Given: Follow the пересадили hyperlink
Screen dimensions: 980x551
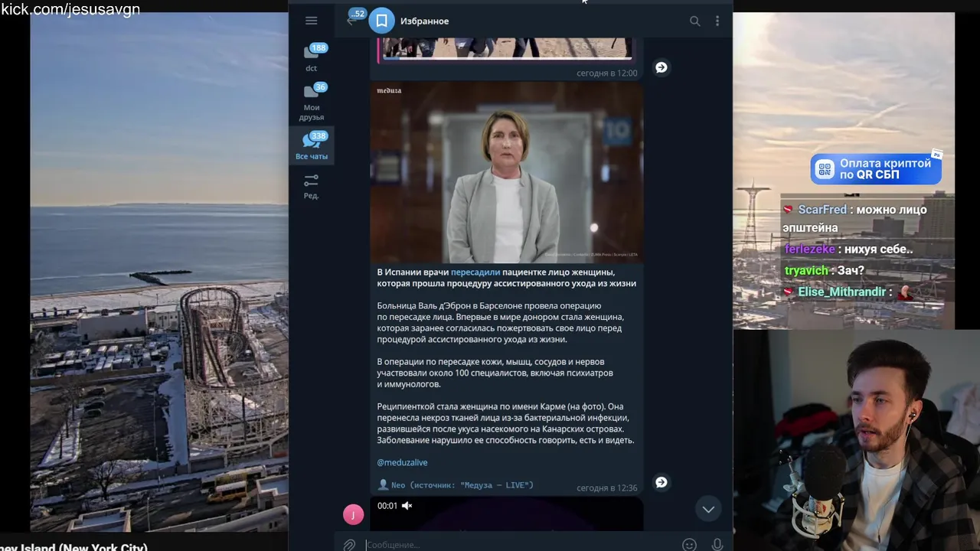Looking at the screenshot, I should point(475,272).
